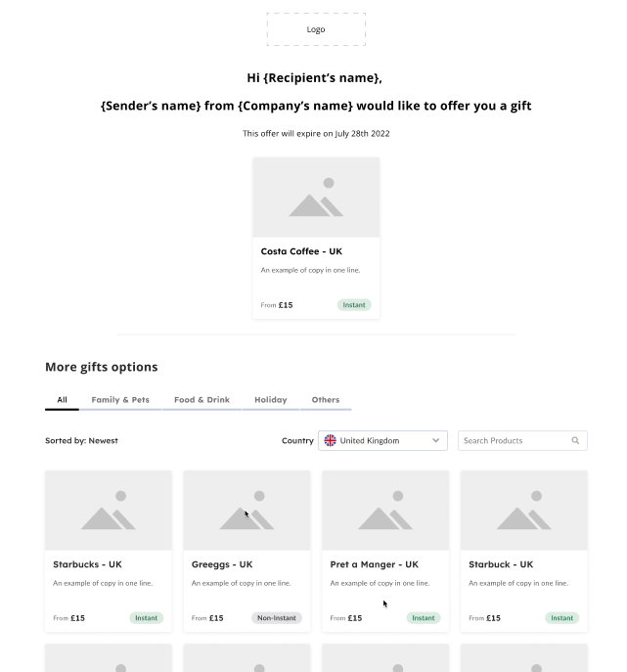Open the United Kingdom country selector

382,440
